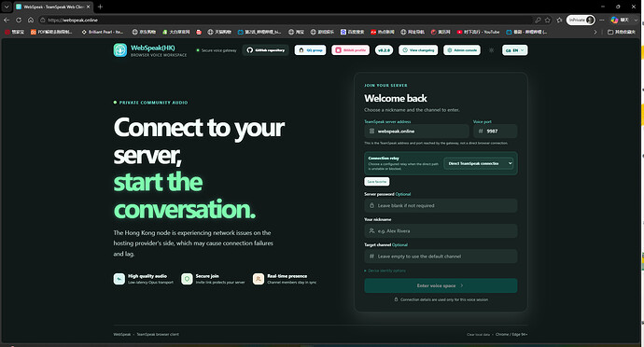Open the Admin console
The image size is (644, 347).
click(x=462, y=50)
